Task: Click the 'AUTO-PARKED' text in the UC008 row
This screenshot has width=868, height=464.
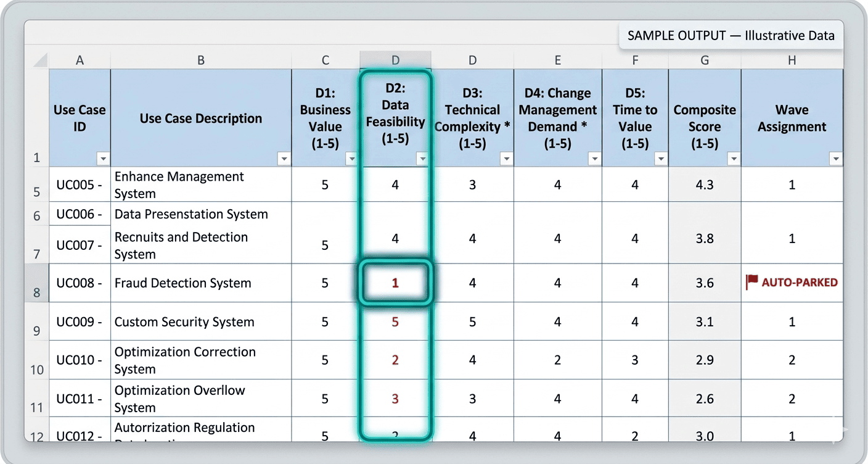Action: pos(800,283)
